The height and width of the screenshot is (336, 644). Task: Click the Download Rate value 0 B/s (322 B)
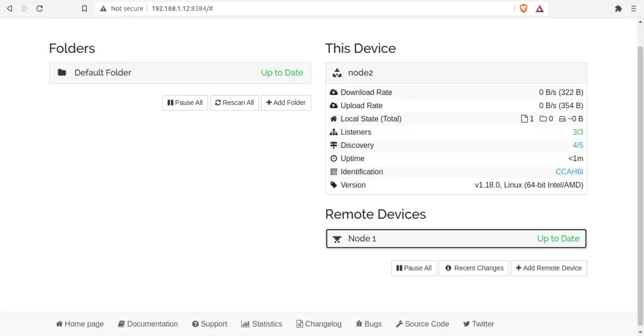(x=561, y=92)
